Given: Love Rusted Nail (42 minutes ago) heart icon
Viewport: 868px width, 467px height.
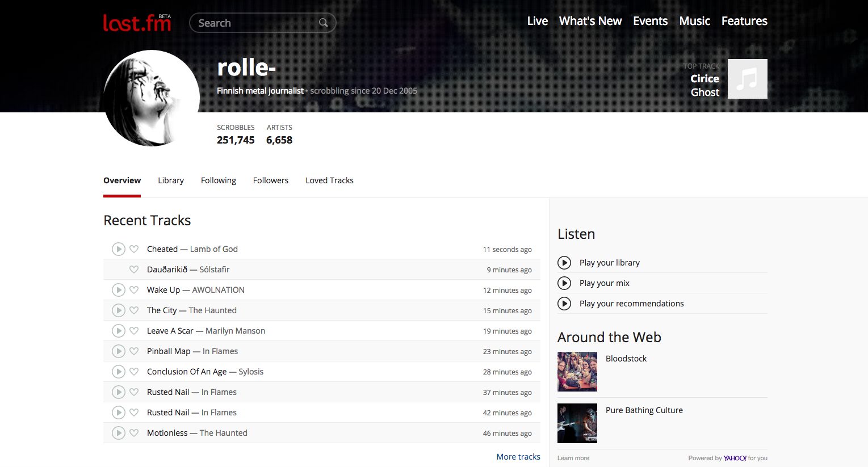Looking at the screenshot, I should 134,413.
